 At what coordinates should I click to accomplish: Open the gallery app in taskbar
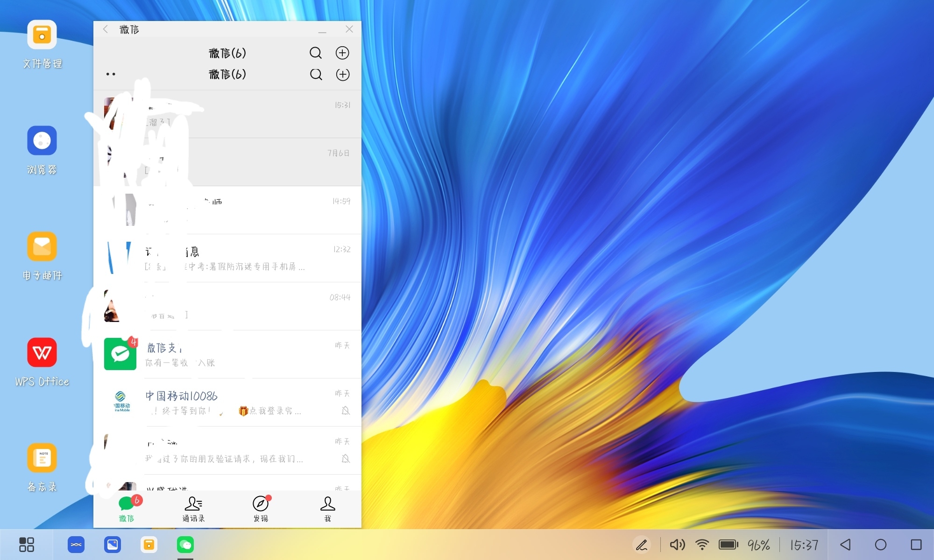tap(113, 545)
